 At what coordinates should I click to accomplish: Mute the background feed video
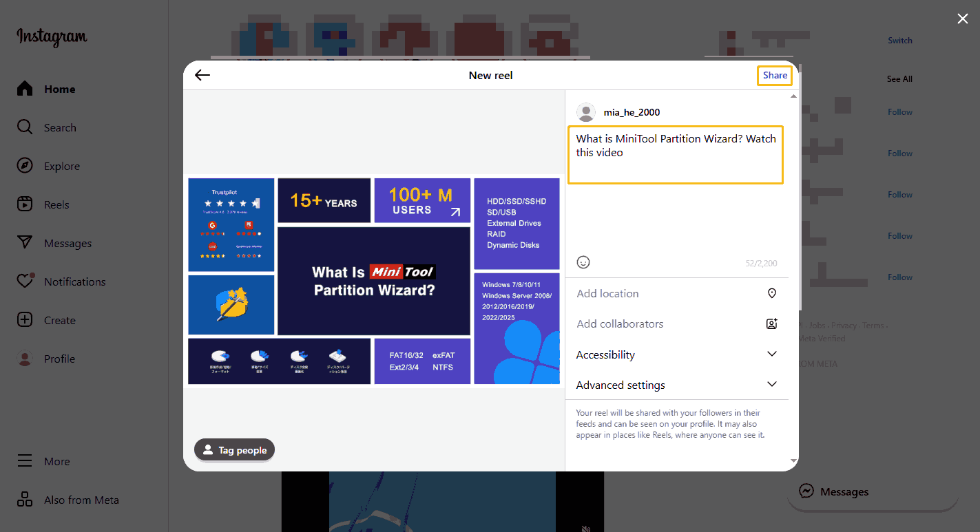tap(586, 528)
